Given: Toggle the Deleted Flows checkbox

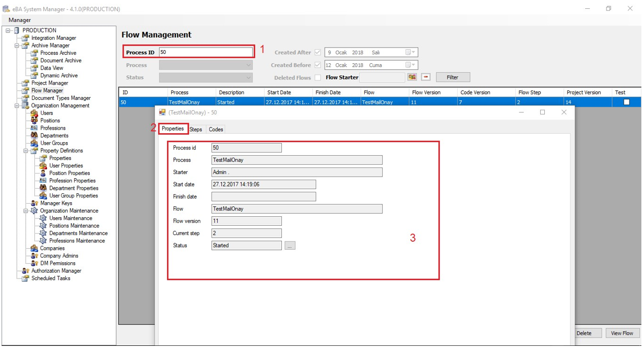Looking at the screenshot, I should point(317,78).
